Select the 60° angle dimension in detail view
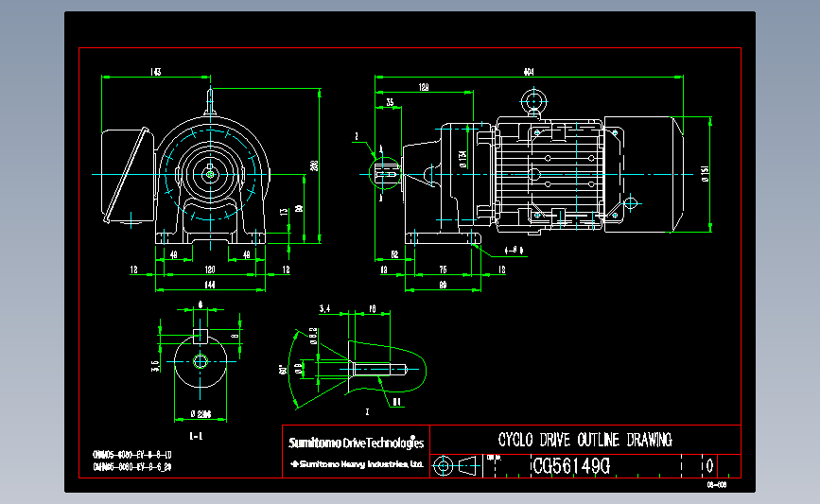Image resolution: width=820 pixels, height=504 pixels. pyautogui.click(x=283, y=369)
